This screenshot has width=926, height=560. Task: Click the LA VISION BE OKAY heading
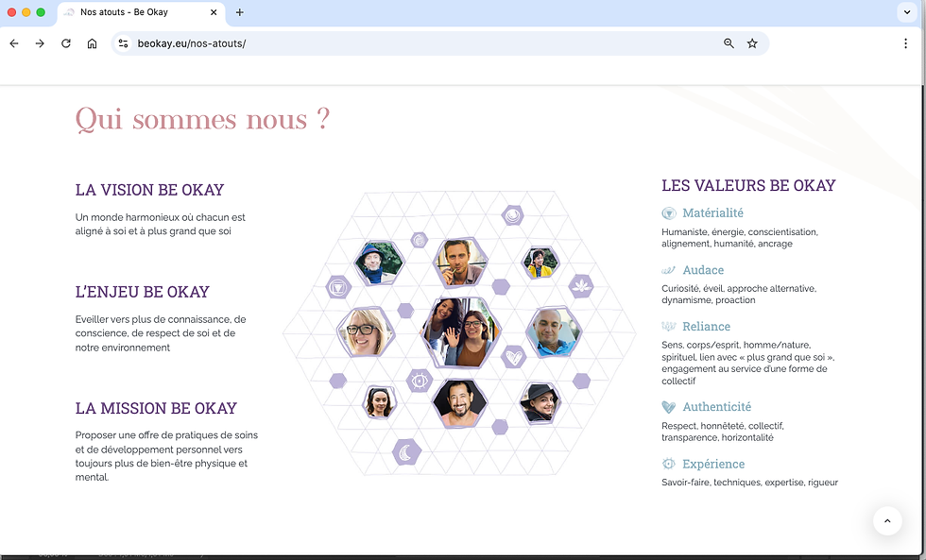[149, 190]
